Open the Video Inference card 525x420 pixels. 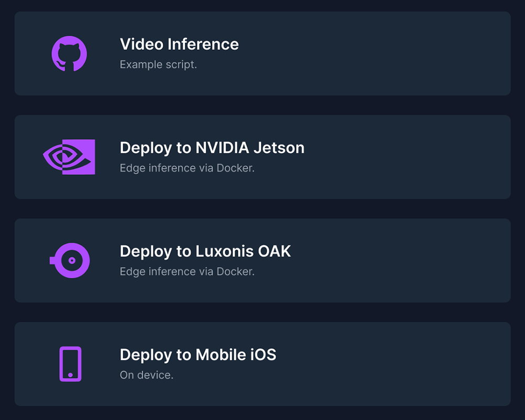coord(262,53)
